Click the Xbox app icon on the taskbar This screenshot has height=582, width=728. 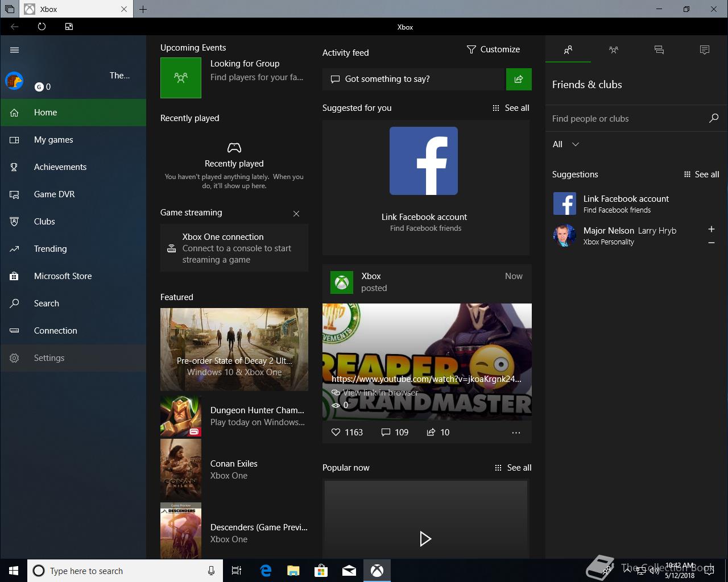click(x=377, y=571)
